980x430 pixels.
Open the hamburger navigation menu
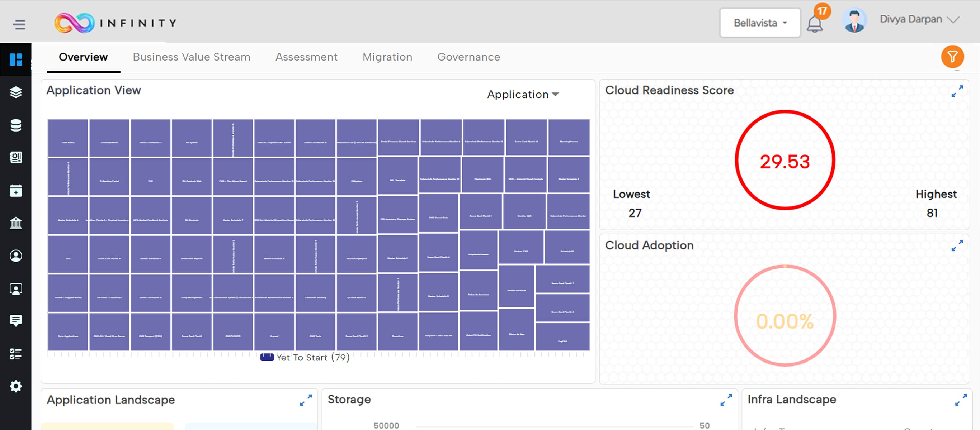pos(19,24)
